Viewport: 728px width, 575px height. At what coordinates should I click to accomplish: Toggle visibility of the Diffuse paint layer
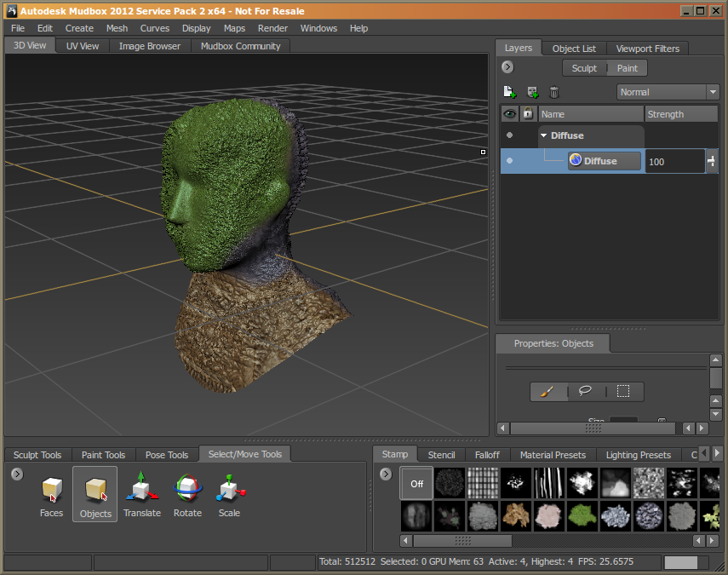pyautogui.click(x=509, y=160)
